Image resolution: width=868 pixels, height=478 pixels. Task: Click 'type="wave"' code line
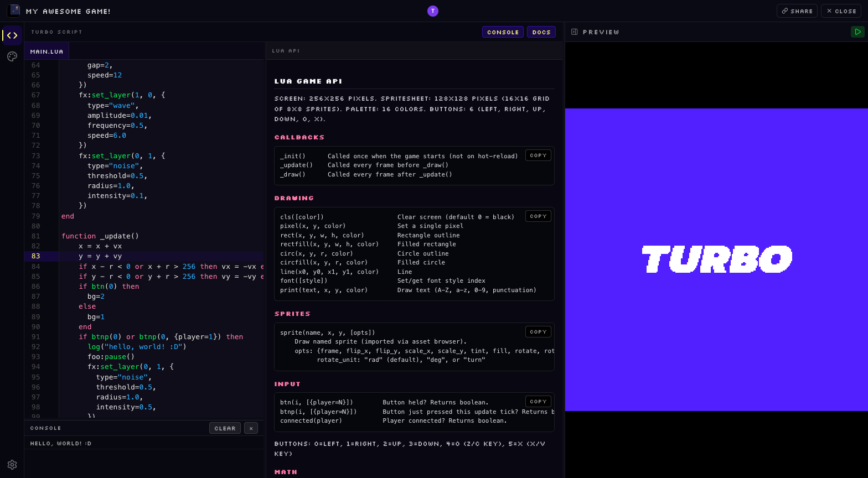pos(113,105)
